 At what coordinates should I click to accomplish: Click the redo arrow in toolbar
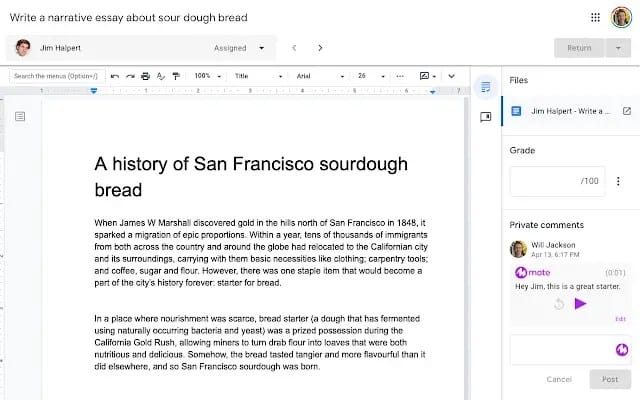click(x=130, y=76)
